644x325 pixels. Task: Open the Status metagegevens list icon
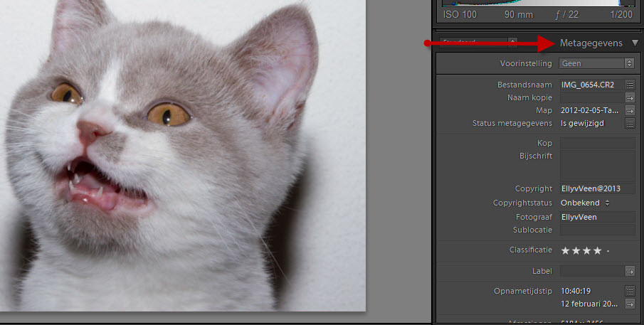tap(630, 123)
